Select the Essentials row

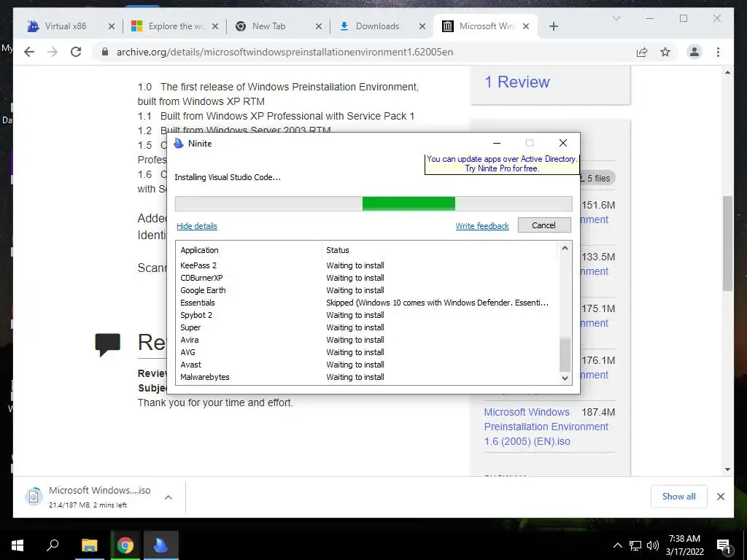click(367, 303)
